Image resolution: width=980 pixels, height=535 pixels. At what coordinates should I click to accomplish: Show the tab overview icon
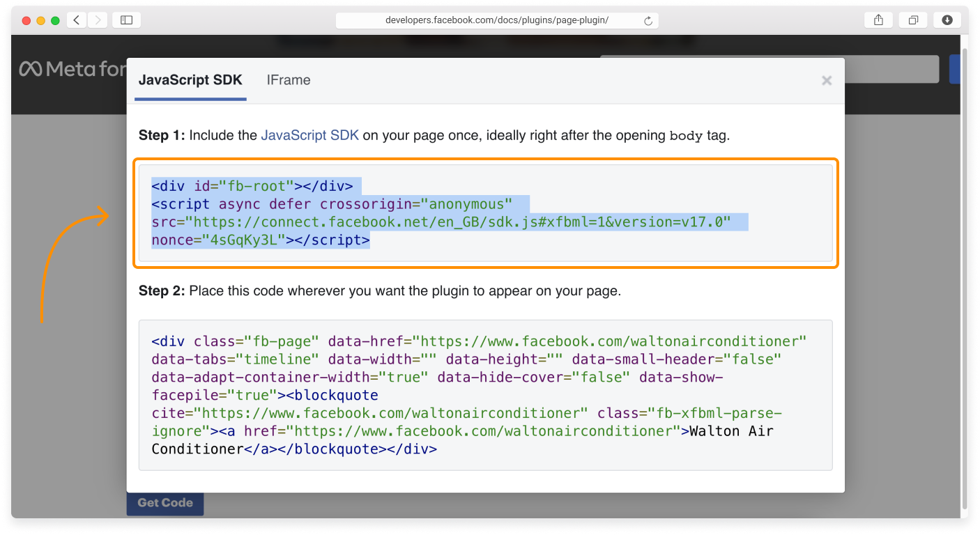[x=913, y=20]
